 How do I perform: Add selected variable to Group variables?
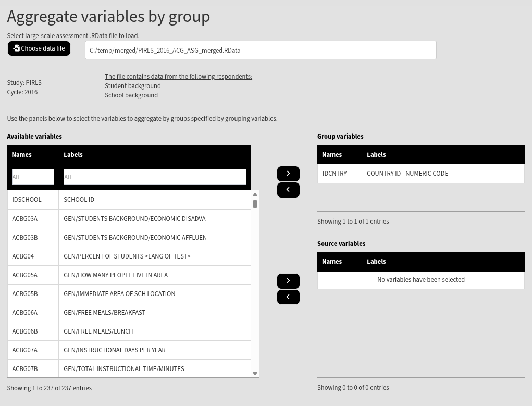tap(288, 174)
